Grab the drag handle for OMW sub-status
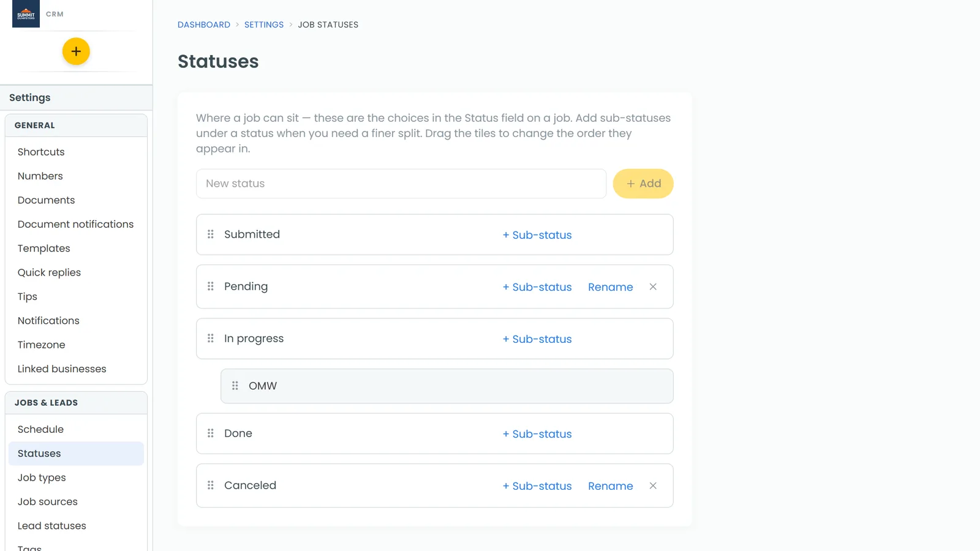The image size is (980, 551). (x=235, y=386)
